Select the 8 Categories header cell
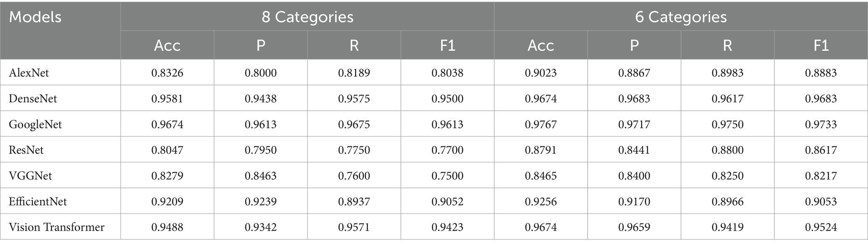 [307, 17]
